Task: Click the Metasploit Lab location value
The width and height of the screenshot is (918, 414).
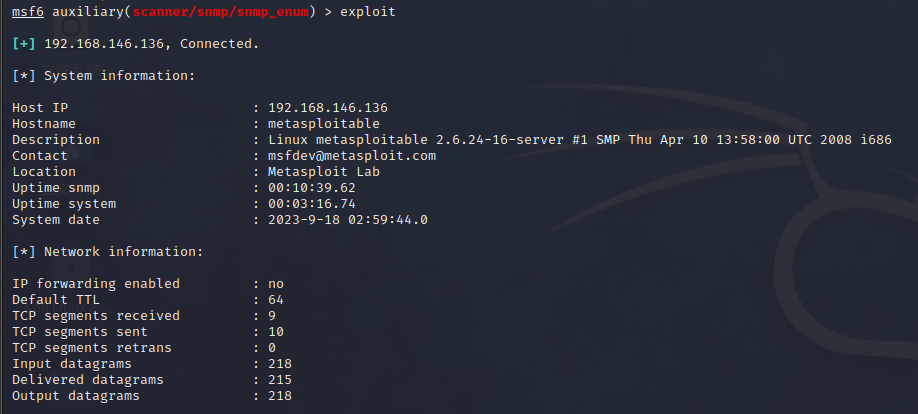Action: coord(324,172)
